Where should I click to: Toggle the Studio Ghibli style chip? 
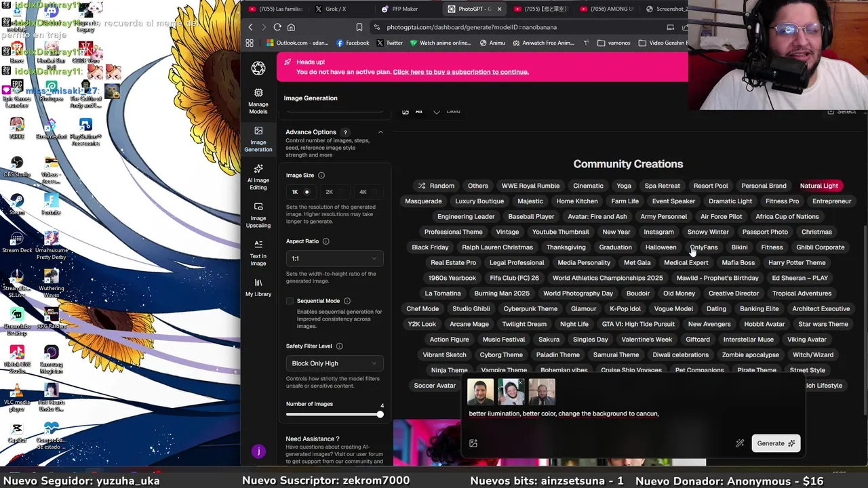tap(471, 309)
